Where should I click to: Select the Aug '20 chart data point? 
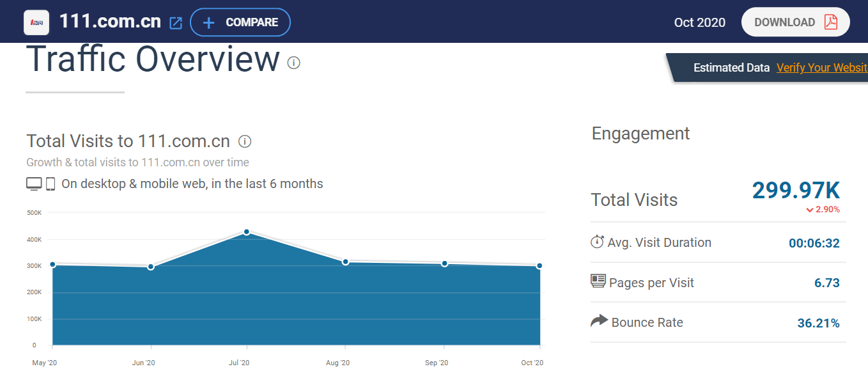[x=345, y=262]
